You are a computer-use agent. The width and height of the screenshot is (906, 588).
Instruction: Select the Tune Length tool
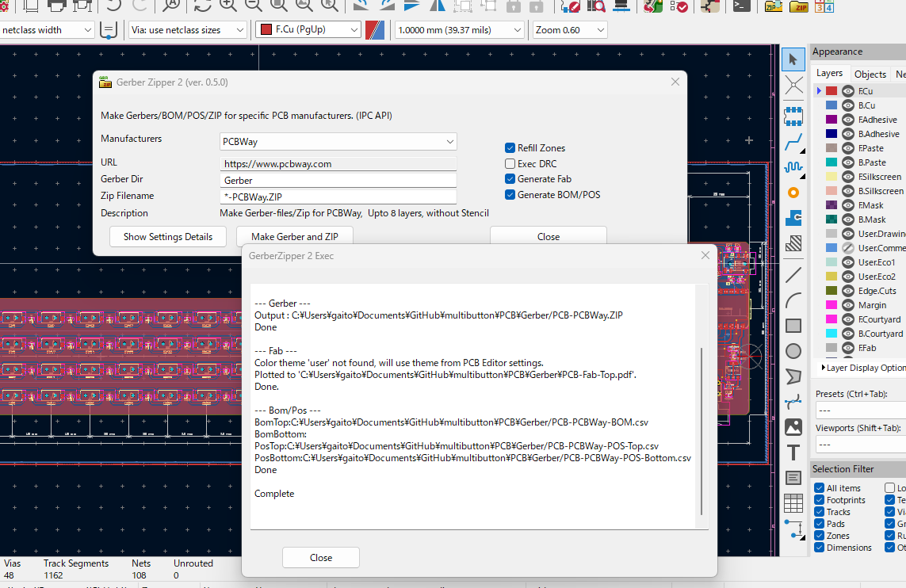(x=793, y=168)
